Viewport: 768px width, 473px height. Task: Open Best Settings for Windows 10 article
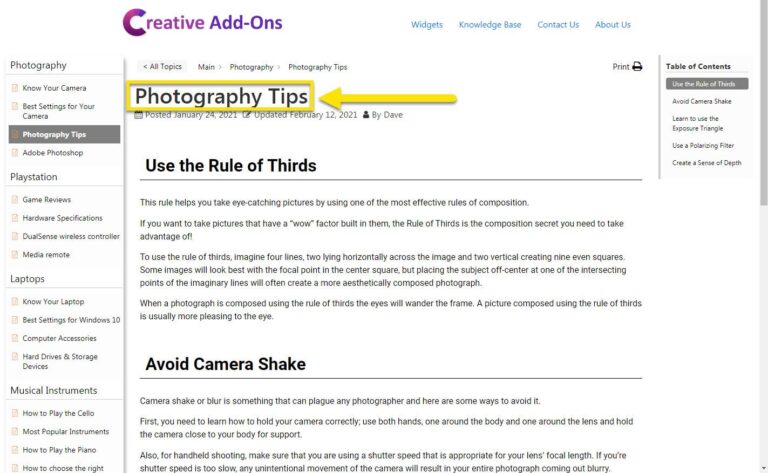tap(71, 320)
